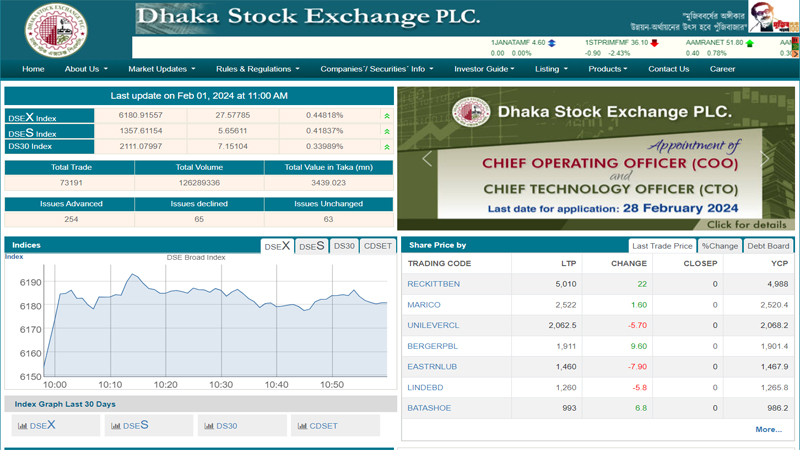Click the previous arrow on the banner carousel
Image resolution: width=800 pixels, height=450 pixels.
tap(427, 159)
